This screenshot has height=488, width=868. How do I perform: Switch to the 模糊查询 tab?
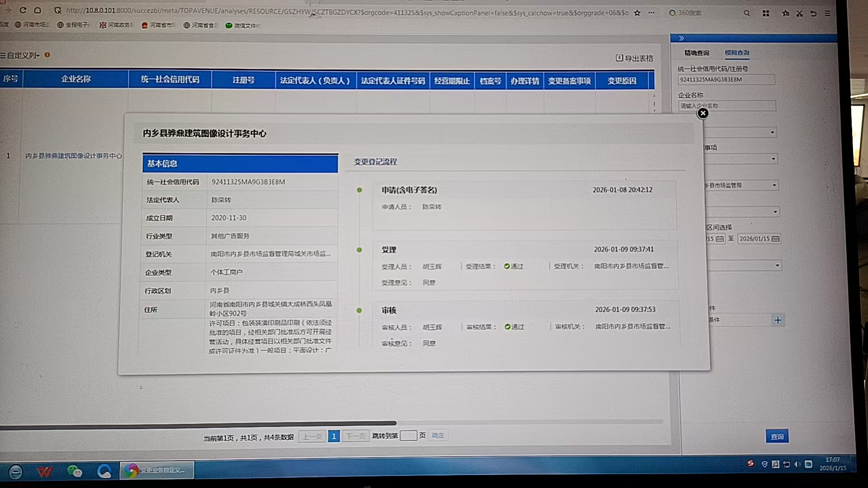pyautogui.click(x=737, y=52)
